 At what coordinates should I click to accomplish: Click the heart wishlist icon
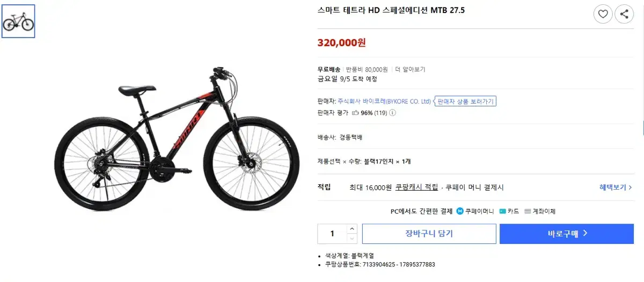[x=603, y=14]
